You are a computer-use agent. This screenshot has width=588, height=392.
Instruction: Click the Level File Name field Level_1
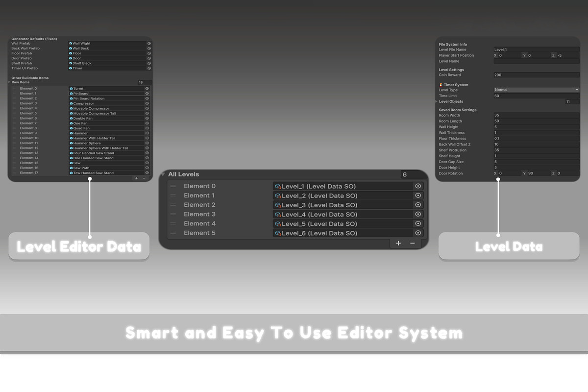[x=537, y=49]
